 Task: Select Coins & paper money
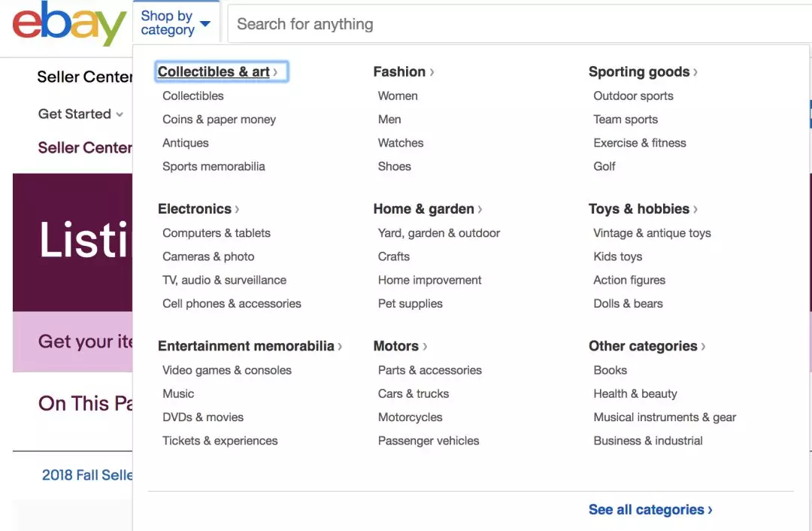219,120
